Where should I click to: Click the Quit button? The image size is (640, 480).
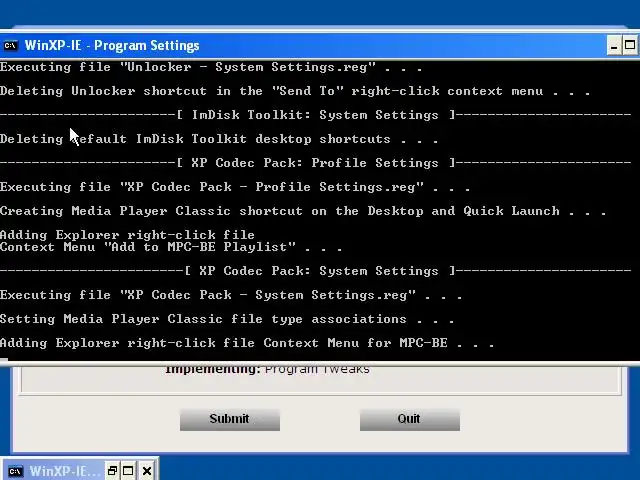point(409,419)
